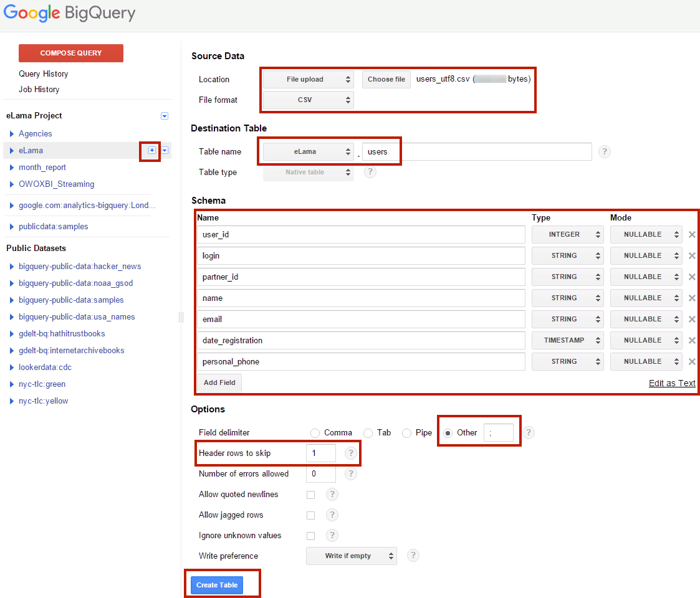Click the plus icon next to eLama dataset
700x598 pixels.
tap(152, 150)
